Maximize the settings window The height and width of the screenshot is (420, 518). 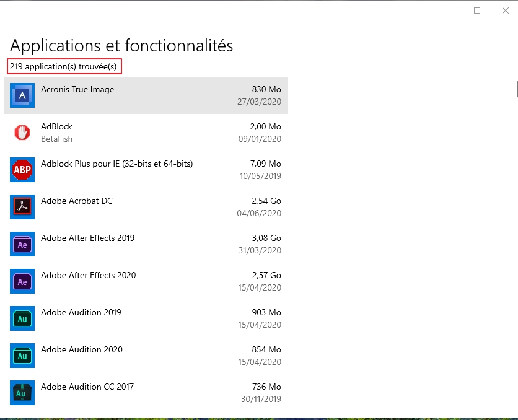(477, 11)
